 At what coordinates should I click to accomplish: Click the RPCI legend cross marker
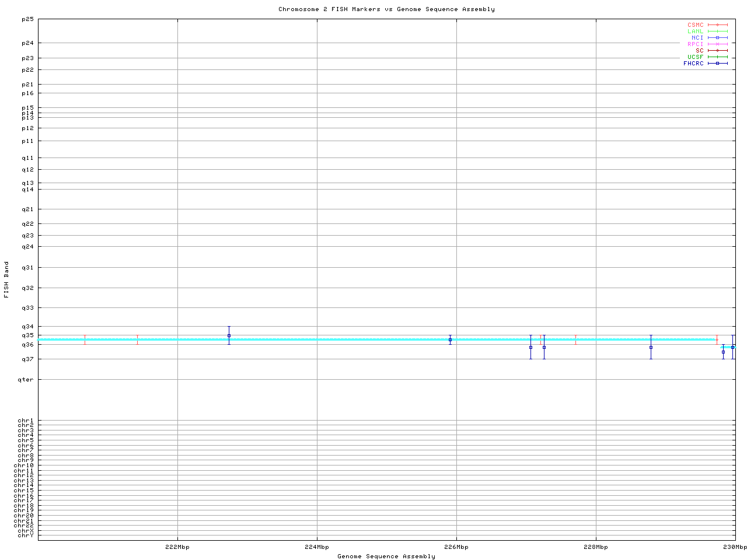(717, 44)
